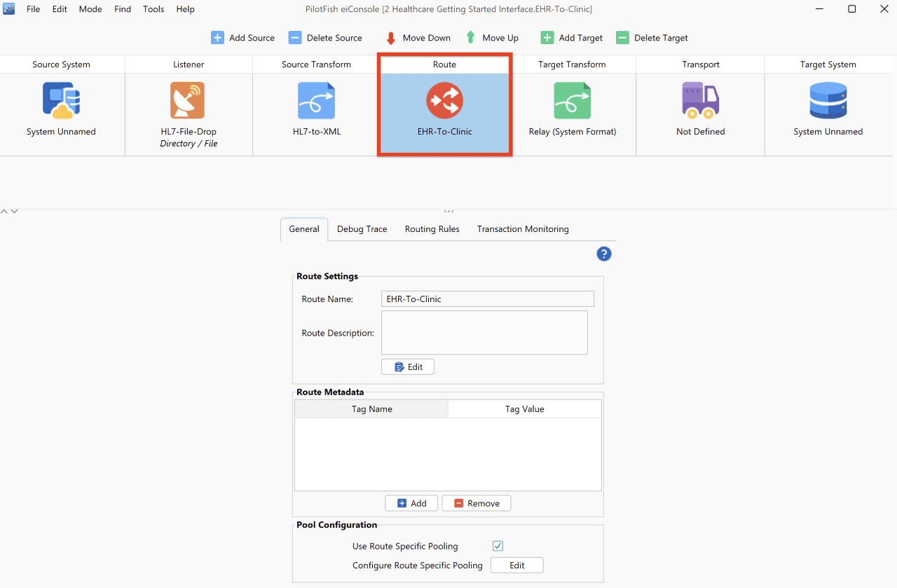Select the HL7-to-XML source transform icon
Screen dimensions: 897x588
(316, 100)
